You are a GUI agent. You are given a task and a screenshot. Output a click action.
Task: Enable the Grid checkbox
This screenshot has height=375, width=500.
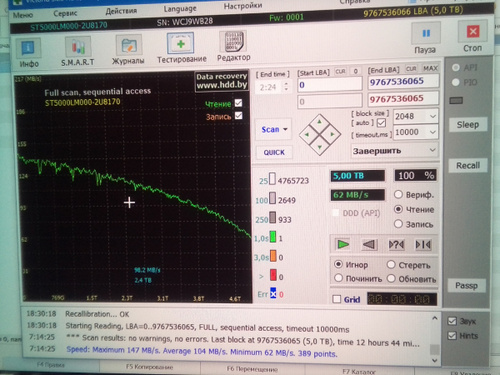[x=337, y=299]
